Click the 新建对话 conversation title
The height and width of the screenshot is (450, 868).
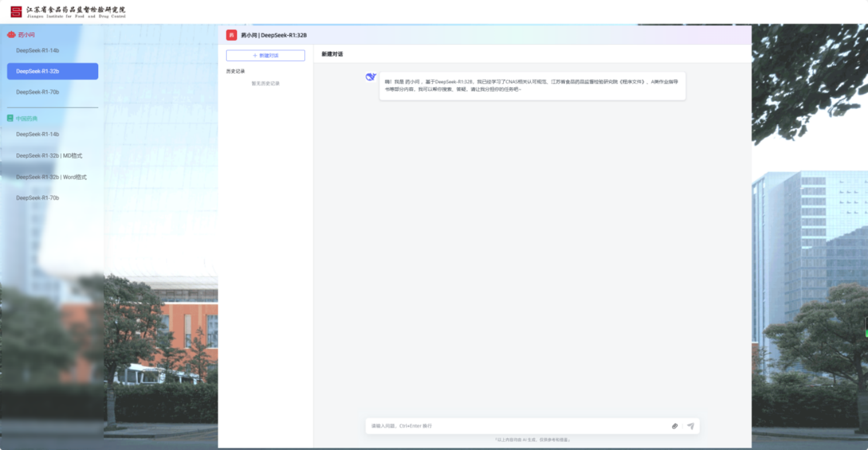tap(332, 54)
